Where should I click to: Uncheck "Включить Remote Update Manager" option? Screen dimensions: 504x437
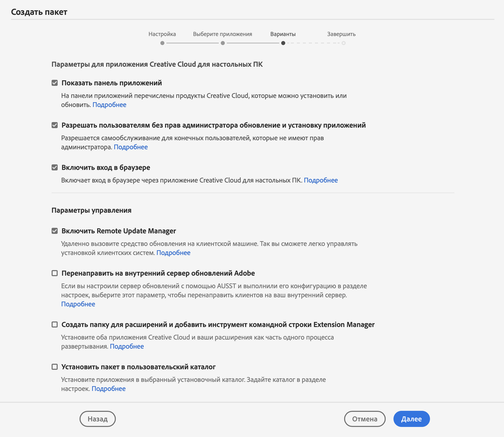pyautogui.click(x=55, y=231)
